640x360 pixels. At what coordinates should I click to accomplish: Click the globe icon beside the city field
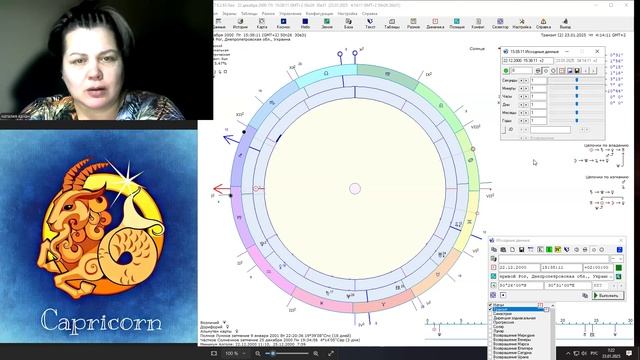tap(493, 276)
